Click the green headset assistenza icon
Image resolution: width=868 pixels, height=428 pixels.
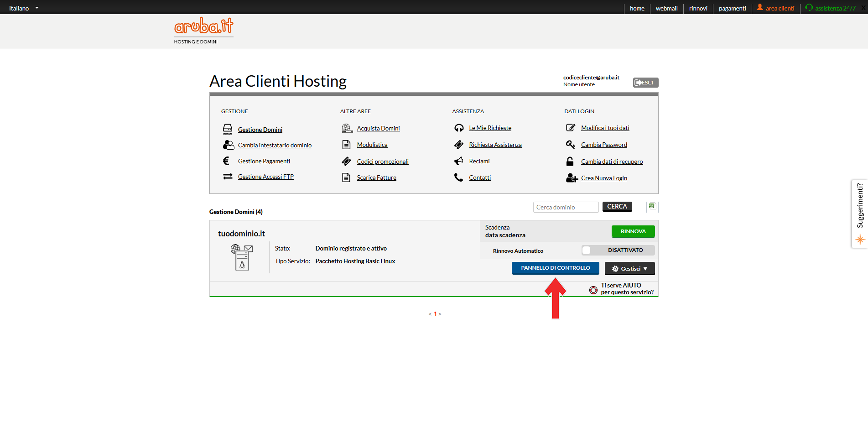point(809,7)
